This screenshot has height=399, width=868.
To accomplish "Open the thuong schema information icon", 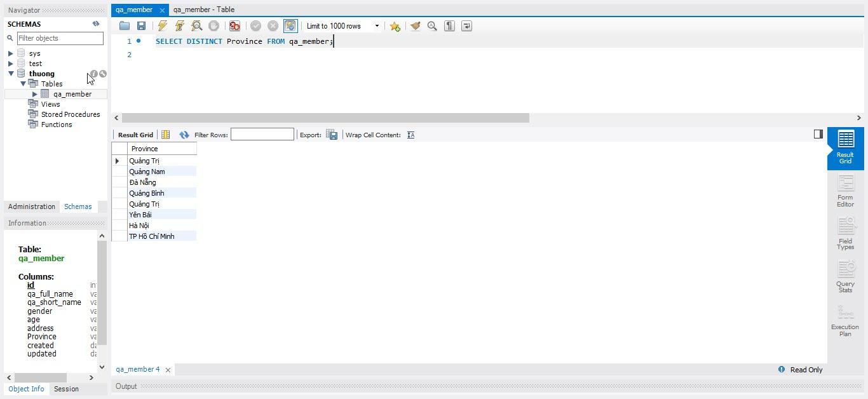I will (x=94, y=74).
